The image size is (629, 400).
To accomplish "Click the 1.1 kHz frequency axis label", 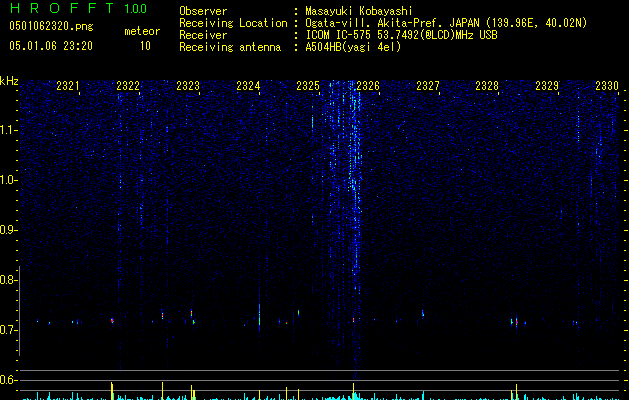I will point(9,130).
